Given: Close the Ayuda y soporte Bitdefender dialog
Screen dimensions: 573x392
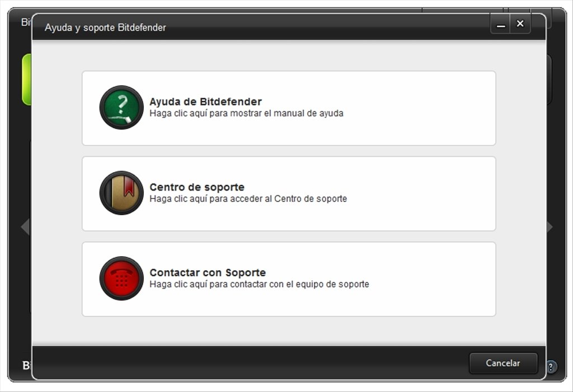Looking at the screenshot, I should [x=520, y=23].
